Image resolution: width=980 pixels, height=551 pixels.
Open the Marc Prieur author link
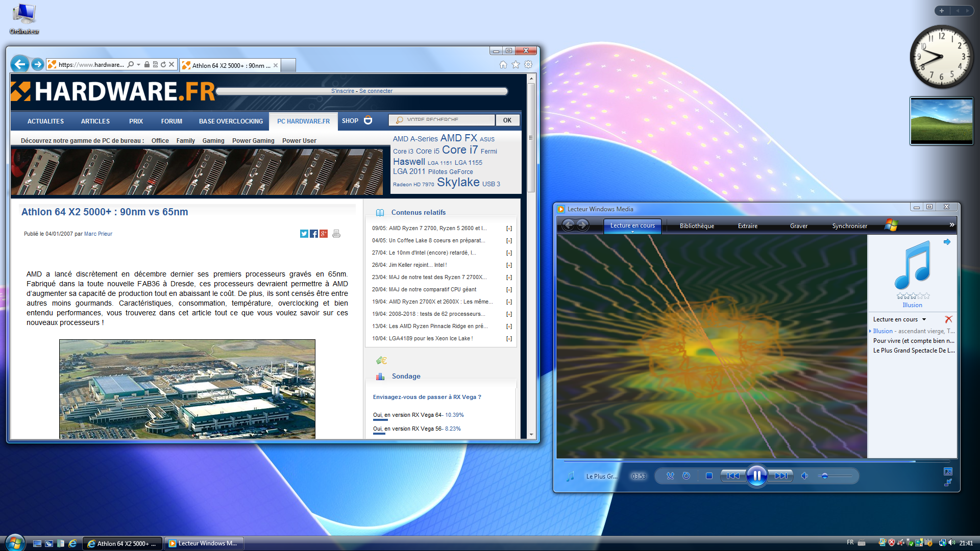(x=98, y=234)
